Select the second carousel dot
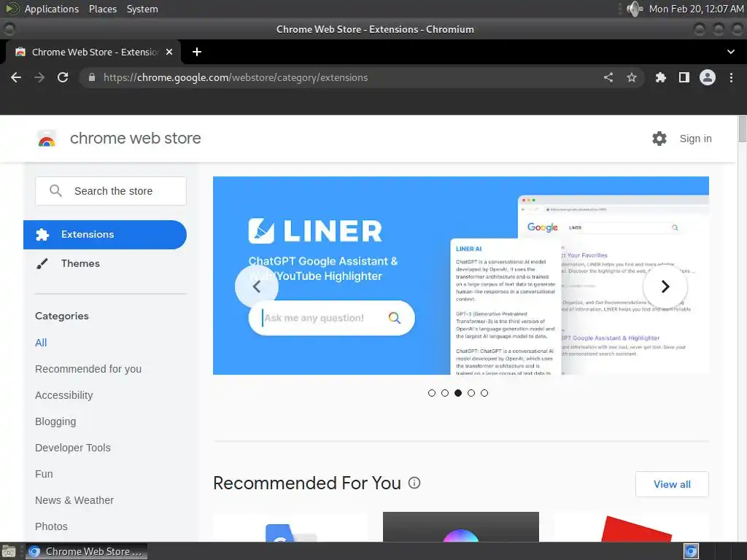747x560 pixels. 445,393
